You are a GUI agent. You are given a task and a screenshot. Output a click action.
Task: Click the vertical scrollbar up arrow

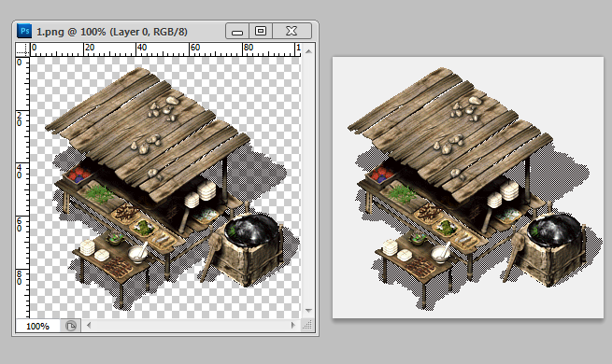coord(308,51)
